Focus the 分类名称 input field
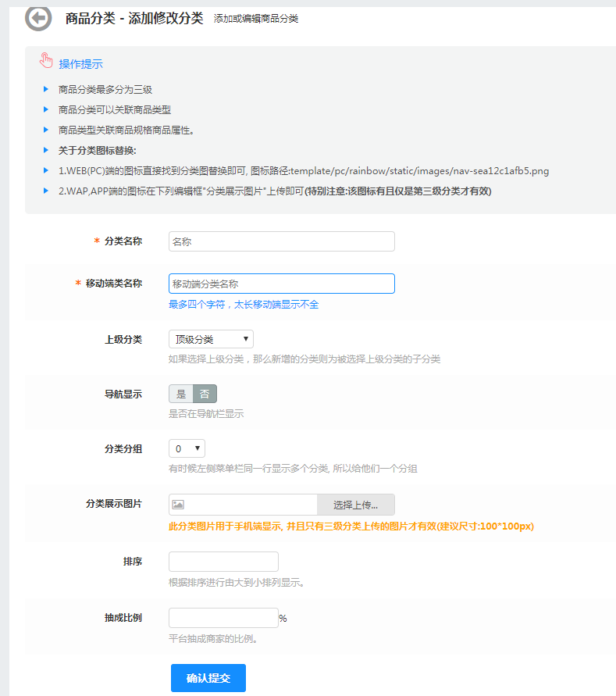 [281, 241]
